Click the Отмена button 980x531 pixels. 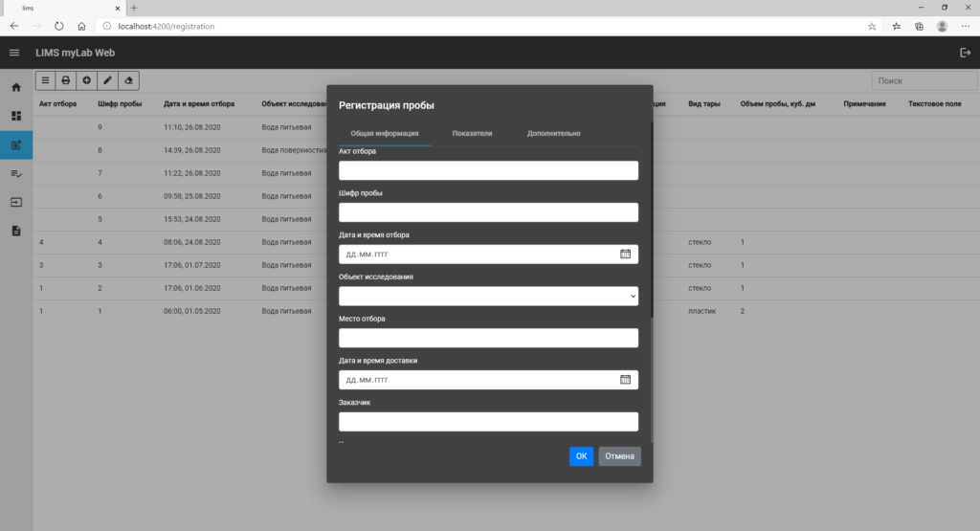tap(619, 456)
